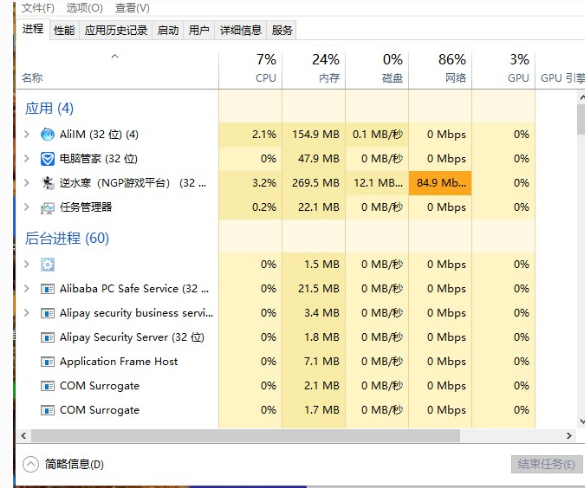Image resolution: width=585 pixels, height=488 pixels.
Task: Sort by 网络 column header
Action: pos(440,69)
